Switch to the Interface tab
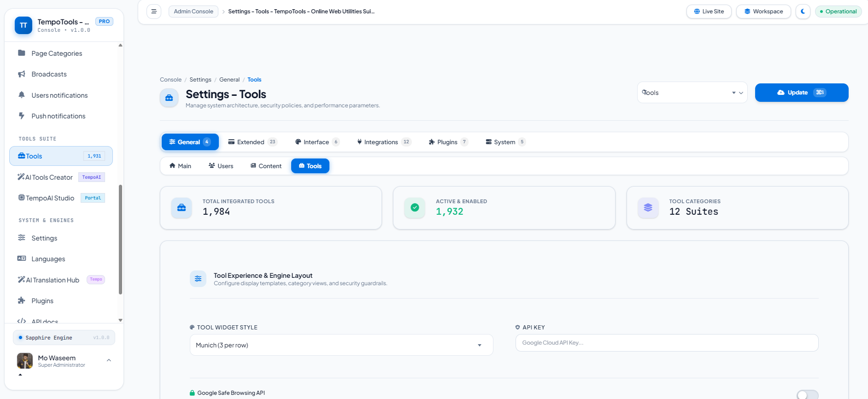Viewport: 868px width, 399px height. pyautogui.click(x=317, y=142)
